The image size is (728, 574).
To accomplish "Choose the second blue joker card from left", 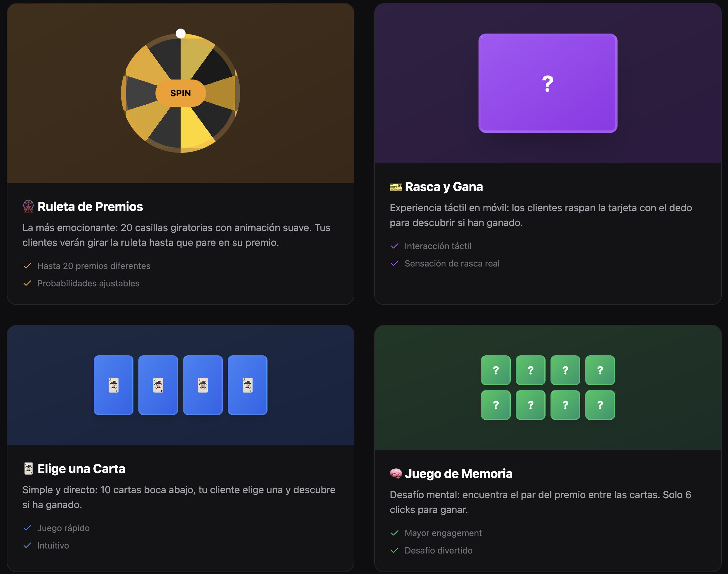I will point(158,385).
